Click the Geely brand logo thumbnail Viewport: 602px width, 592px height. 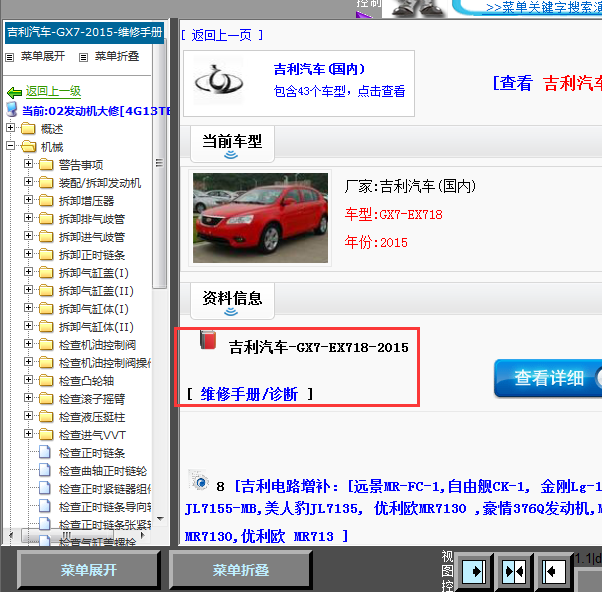coord(218,81)
